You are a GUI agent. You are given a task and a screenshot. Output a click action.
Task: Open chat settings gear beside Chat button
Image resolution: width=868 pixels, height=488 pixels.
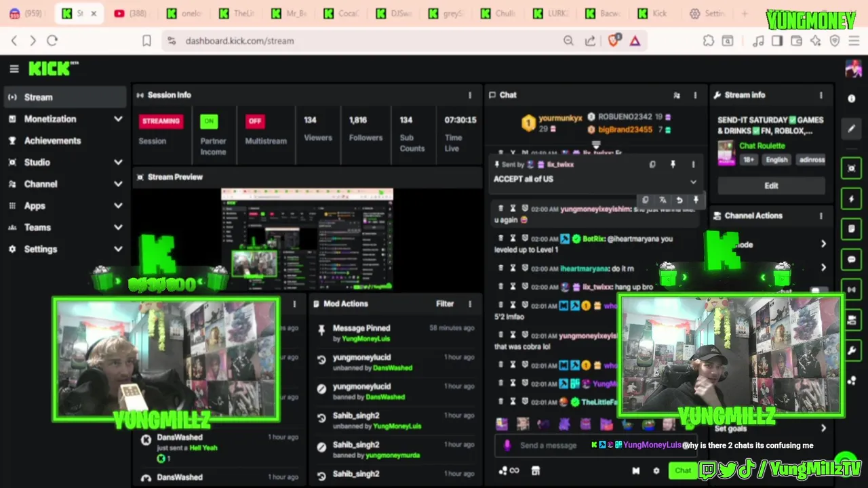point(656,470)
